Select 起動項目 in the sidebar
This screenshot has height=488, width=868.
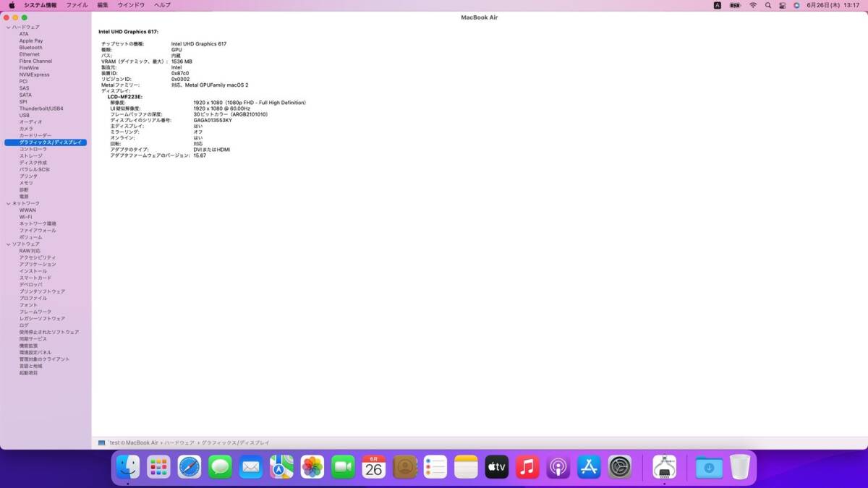coord(28,373)
